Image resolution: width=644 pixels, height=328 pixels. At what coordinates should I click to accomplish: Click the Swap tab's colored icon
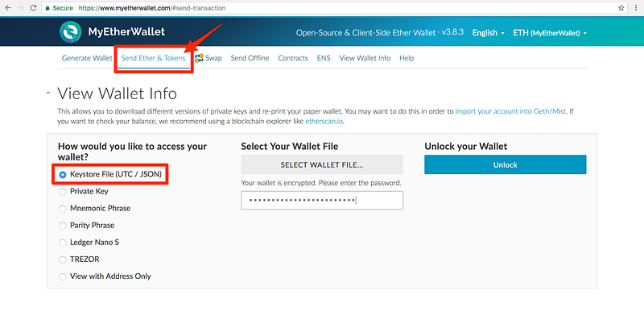pyautogui.click(x=199, y=58)
